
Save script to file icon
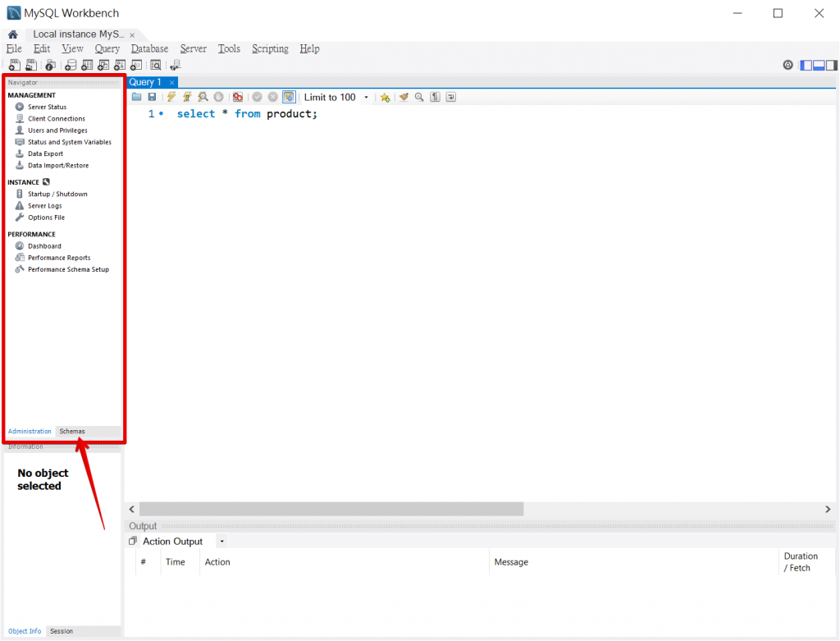pos(152,97)
